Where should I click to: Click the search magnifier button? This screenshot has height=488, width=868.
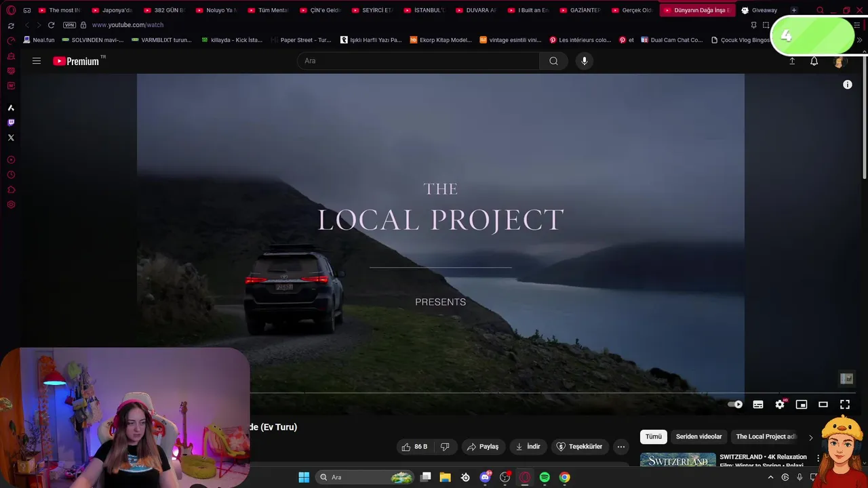pos(553,61)
